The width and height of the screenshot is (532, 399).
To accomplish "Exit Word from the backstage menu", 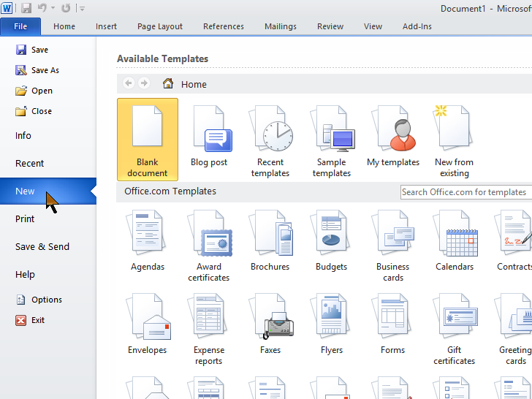I will coord(30,320).
